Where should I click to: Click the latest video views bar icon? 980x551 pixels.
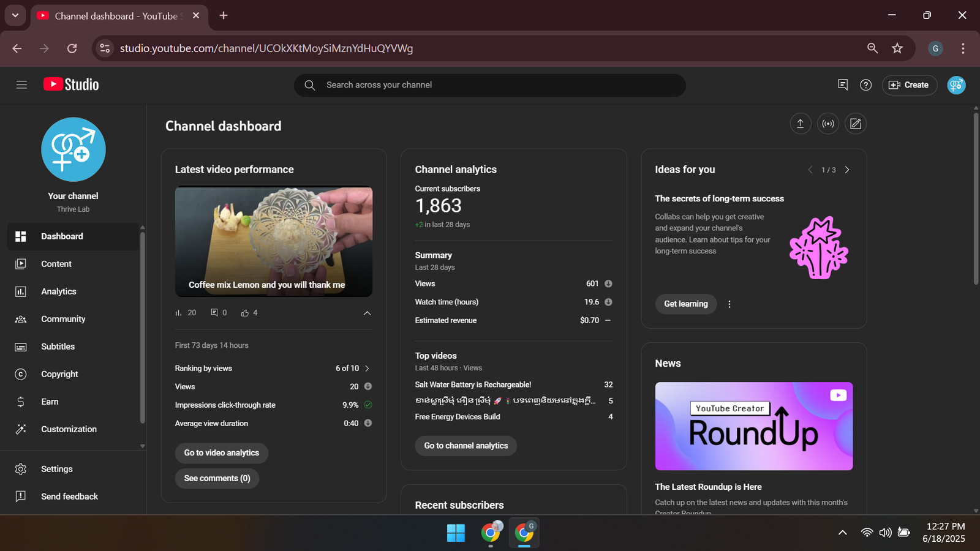(178, 313)
